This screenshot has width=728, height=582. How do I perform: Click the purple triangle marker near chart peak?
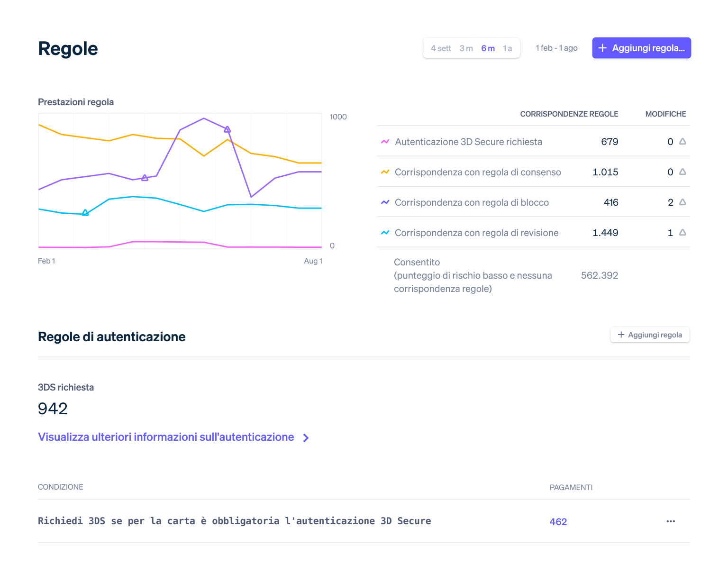coord(227,129)
